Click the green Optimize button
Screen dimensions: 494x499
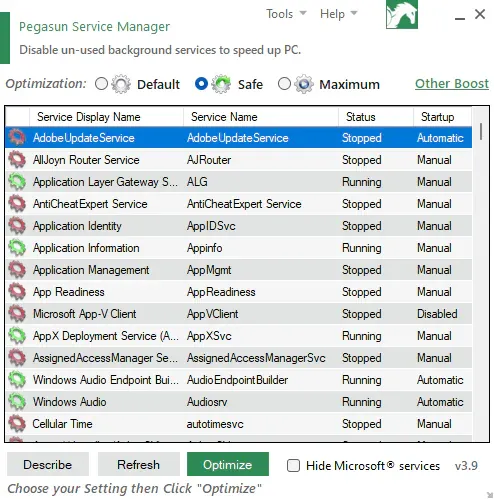point(228,464)
